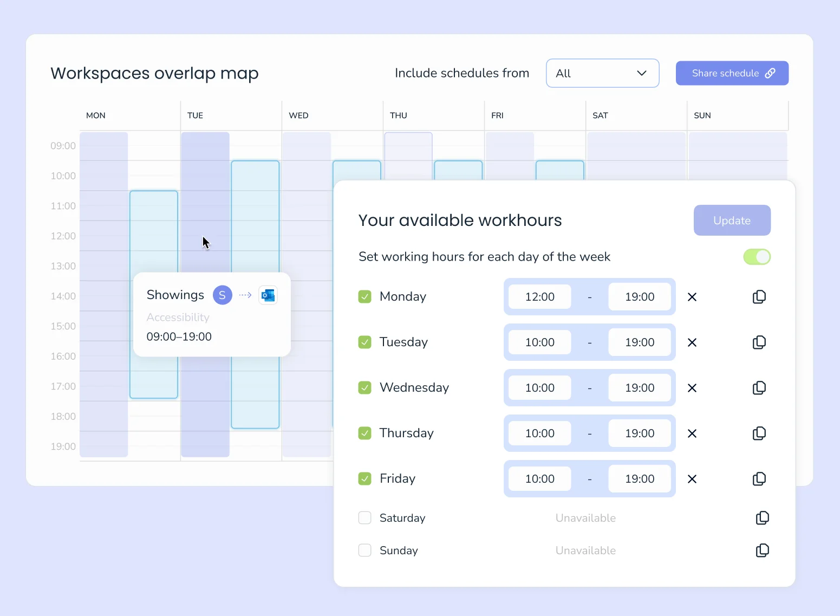Click Monday's light-blue availability block
840x616 pixels.
coord(154,233)
